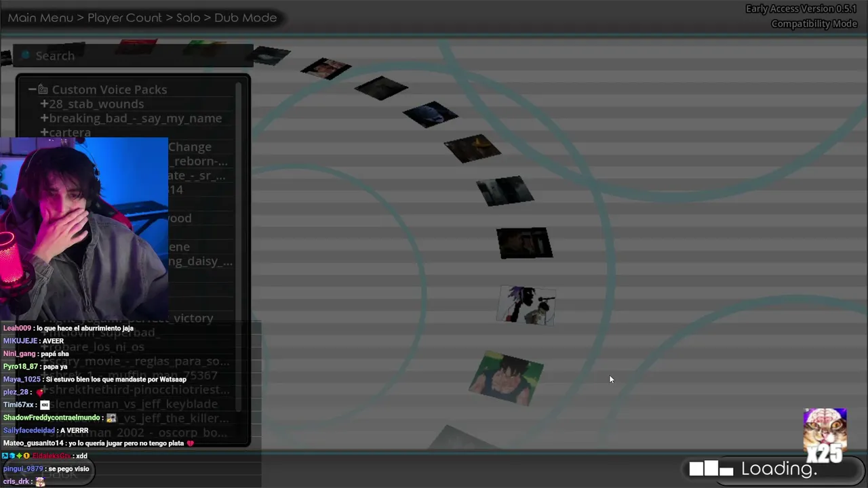Click the Loading bars indicator icon
This screenshot has width=868, height=488.
(x=711, y=468)
